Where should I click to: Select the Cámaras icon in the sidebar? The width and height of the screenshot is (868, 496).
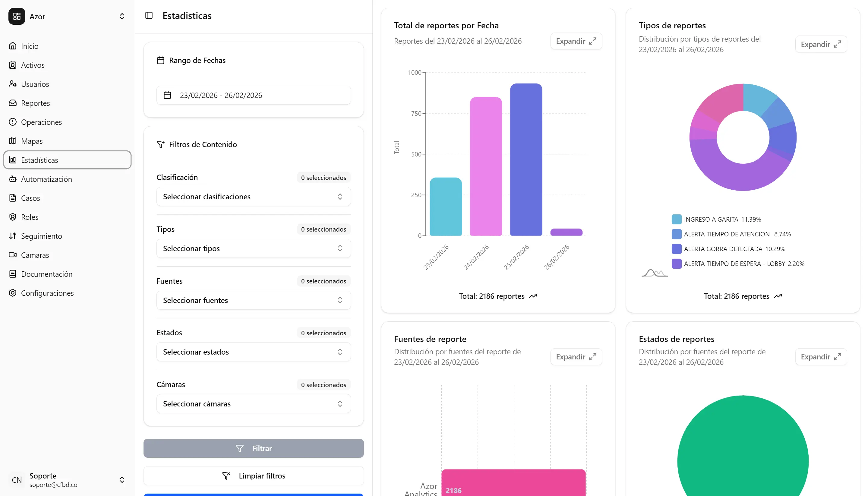pos(13,255)
